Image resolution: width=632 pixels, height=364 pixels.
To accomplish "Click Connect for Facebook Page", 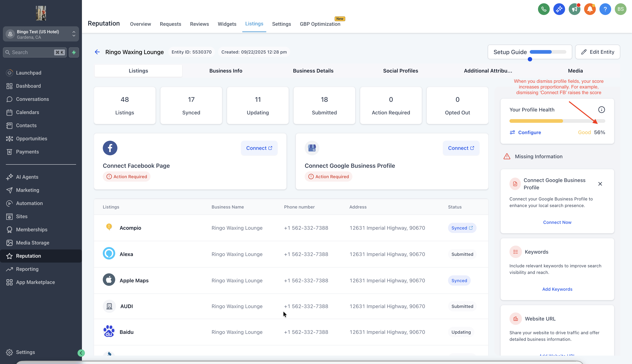I will (x=259, y=148).
